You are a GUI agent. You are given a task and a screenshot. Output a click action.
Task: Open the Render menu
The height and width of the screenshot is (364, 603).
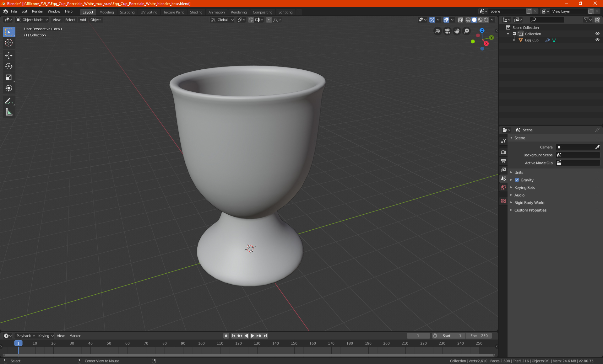[x=37, y=11]
